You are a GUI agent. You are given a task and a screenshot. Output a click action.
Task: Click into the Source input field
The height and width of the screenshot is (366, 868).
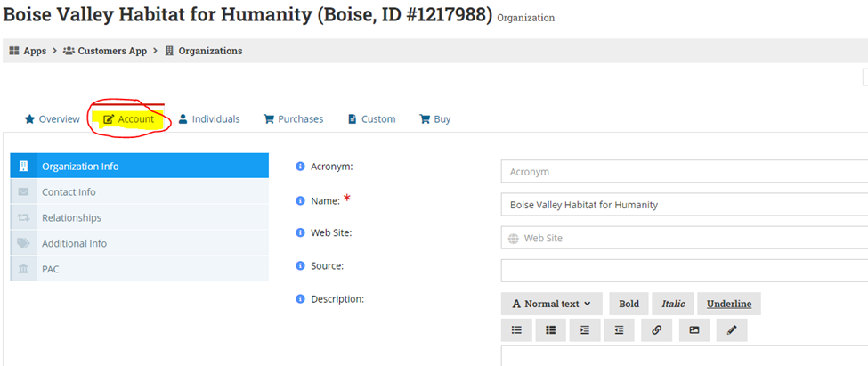click(685, 271)
